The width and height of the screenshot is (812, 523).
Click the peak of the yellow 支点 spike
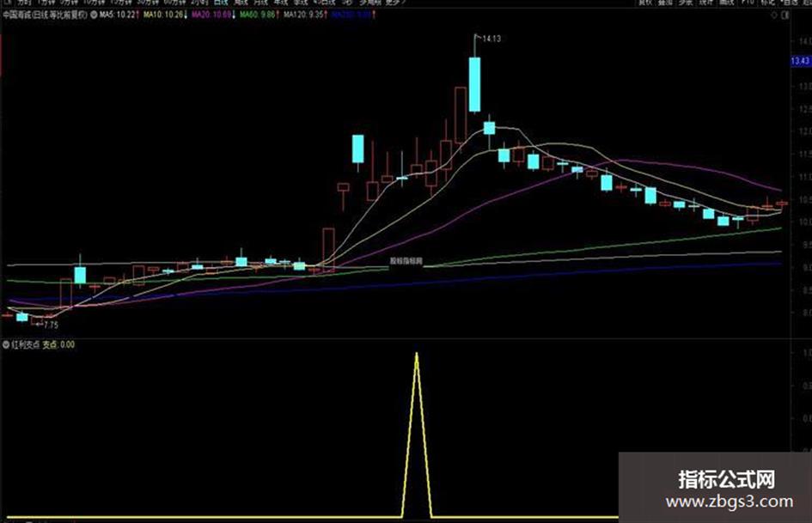417,354
